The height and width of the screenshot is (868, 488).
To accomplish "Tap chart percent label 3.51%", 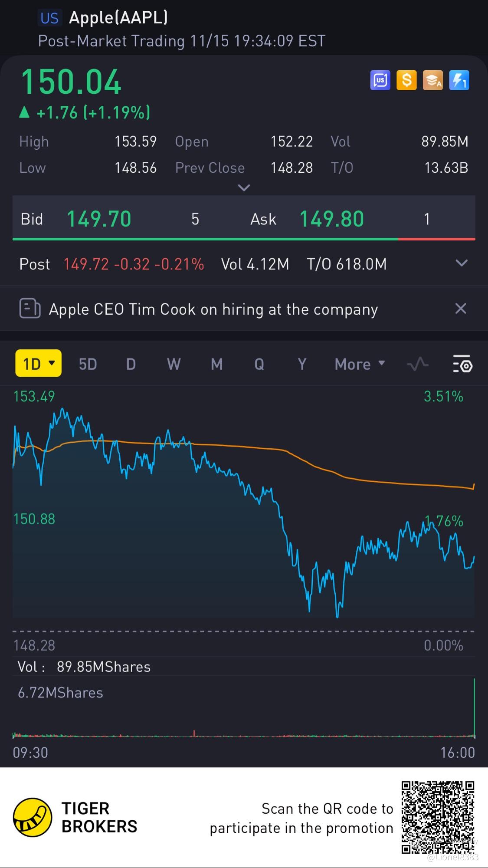I will tap(443, 397).
